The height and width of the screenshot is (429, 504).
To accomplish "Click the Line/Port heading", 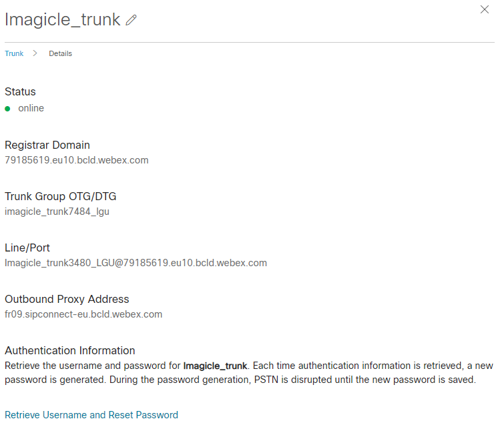I will (27, 248).
